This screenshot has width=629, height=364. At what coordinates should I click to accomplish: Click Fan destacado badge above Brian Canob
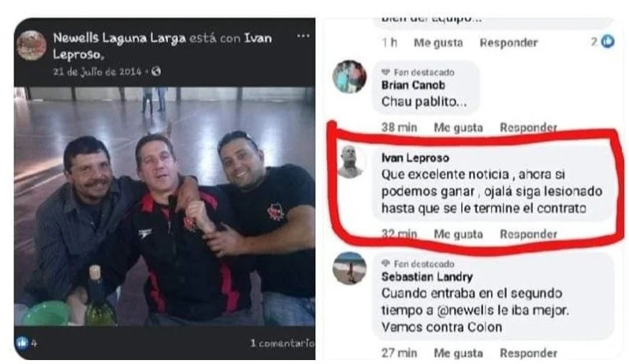tap(418, 72)
